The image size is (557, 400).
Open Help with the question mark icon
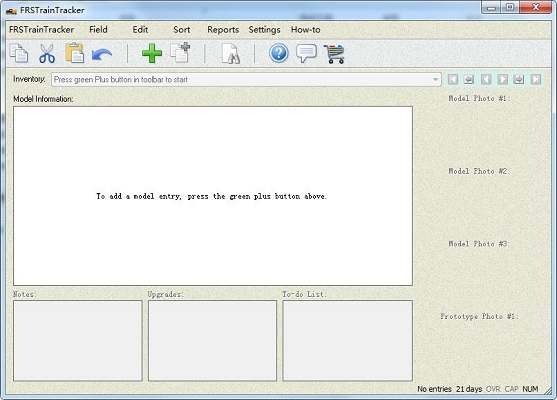pos(279,53)
